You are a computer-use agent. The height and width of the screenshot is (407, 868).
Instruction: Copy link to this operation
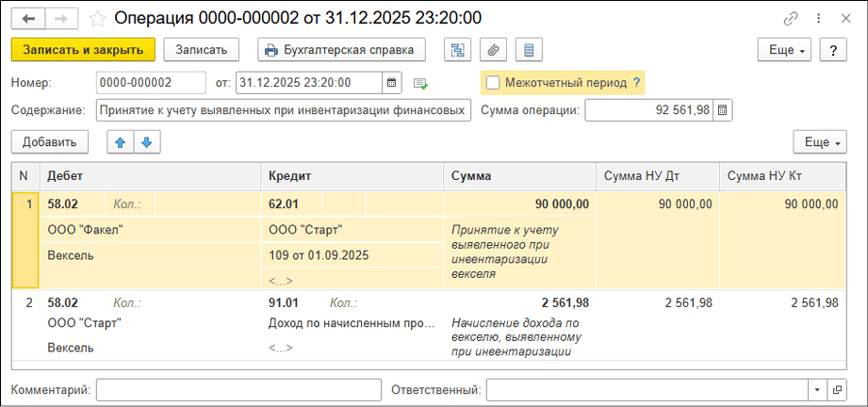790,18
